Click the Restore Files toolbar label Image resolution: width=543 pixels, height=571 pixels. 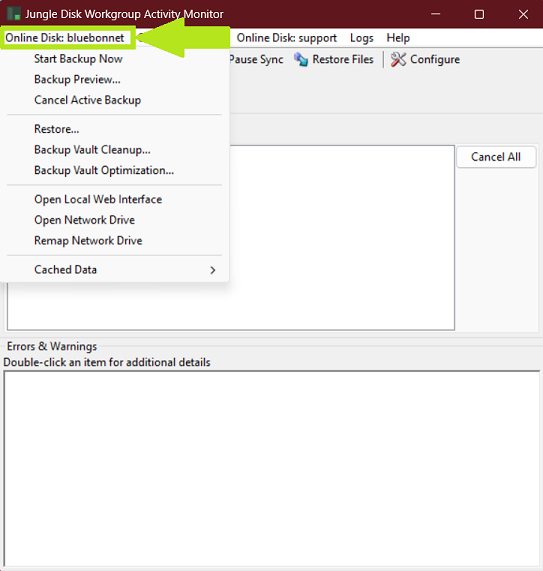tap(343, 59)
